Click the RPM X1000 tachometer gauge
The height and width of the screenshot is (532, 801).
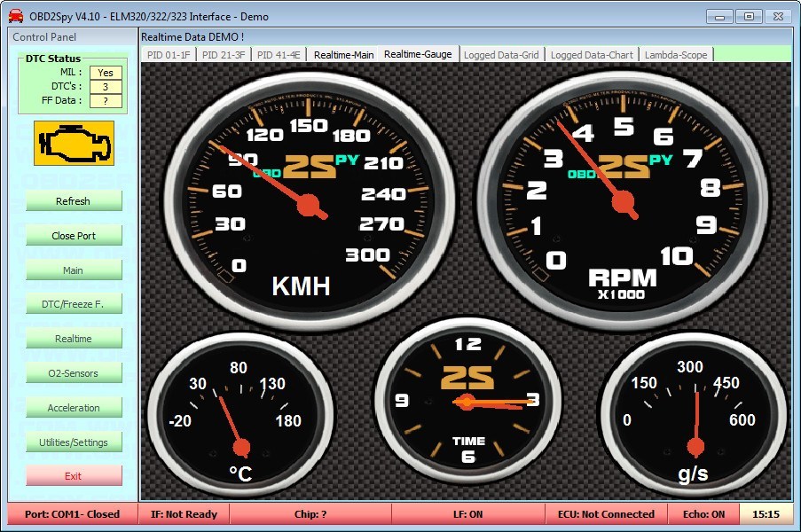point(623,200)
